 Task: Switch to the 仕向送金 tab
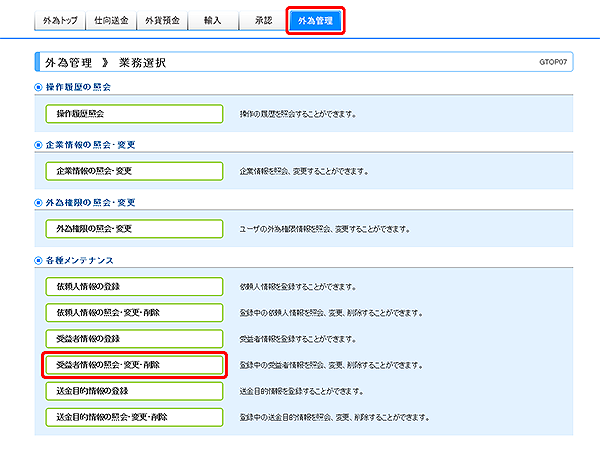[111, 21]
